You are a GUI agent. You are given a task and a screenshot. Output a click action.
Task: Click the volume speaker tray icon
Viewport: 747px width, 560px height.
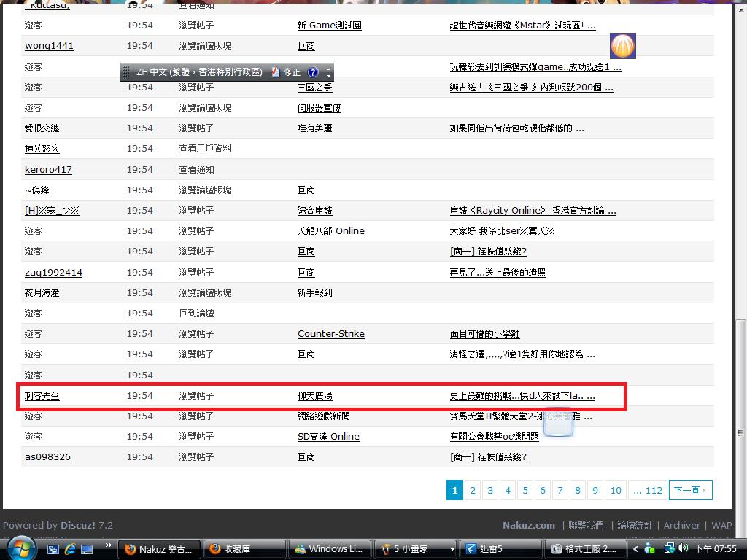click(x=681, y=549)
